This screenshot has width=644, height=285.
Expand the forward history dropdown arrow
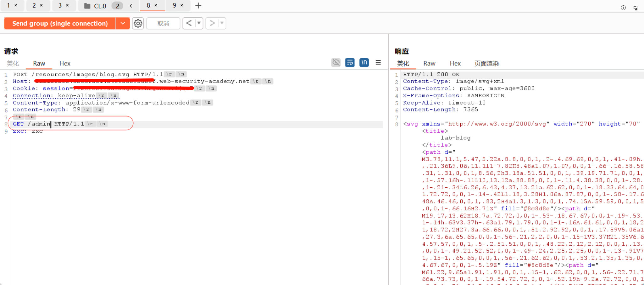[x=222, y=23]
